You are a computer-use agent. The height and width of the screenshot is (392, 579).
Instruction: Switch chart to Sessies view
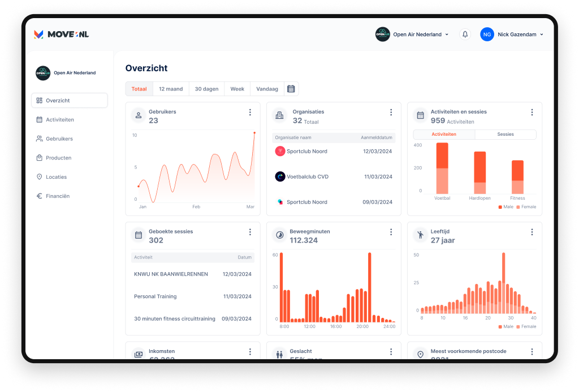505,135
